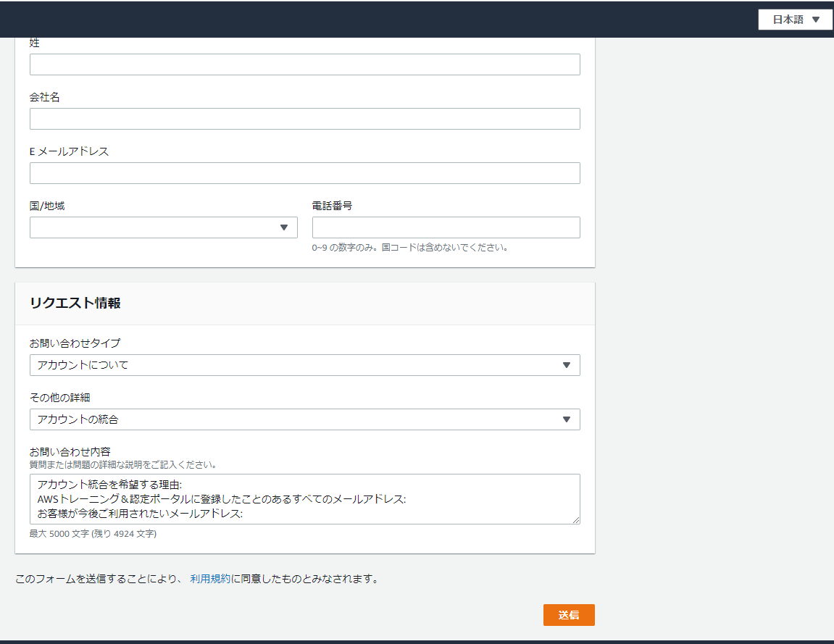This screenshot has width=834, height=644.
Task: Submit the form with 送信 button
Action: pyautogui.click(x=569, y=615)
